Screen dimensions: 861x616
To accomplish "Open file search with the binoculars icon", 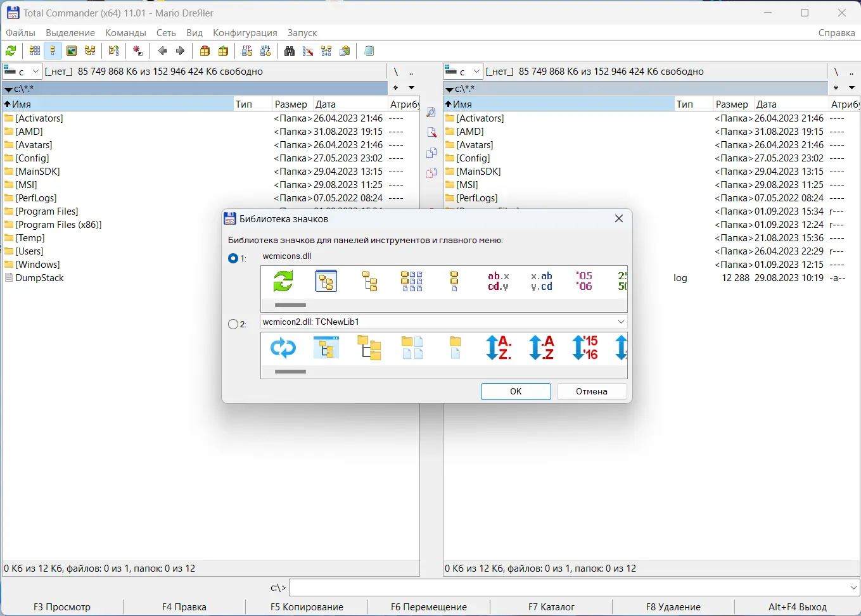I will pos(290,51).
